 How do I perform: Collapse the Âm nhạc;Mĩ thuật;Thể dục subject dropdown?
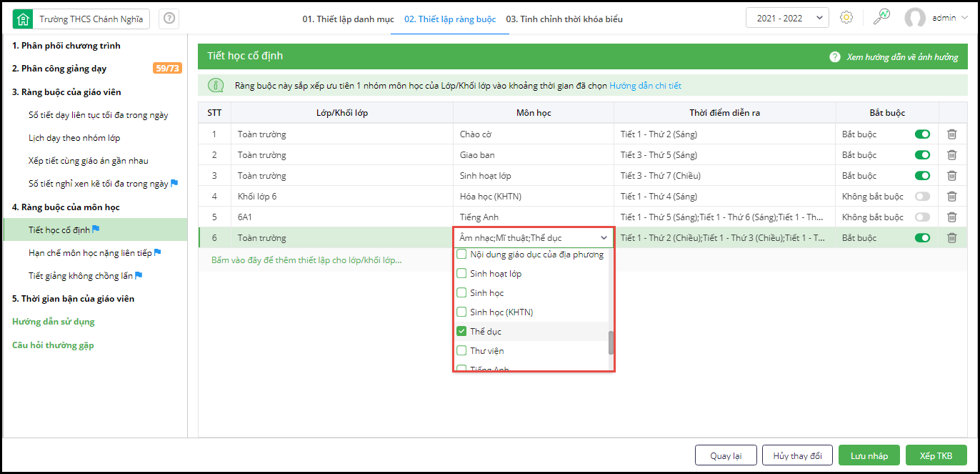click(x=604, y=238)
